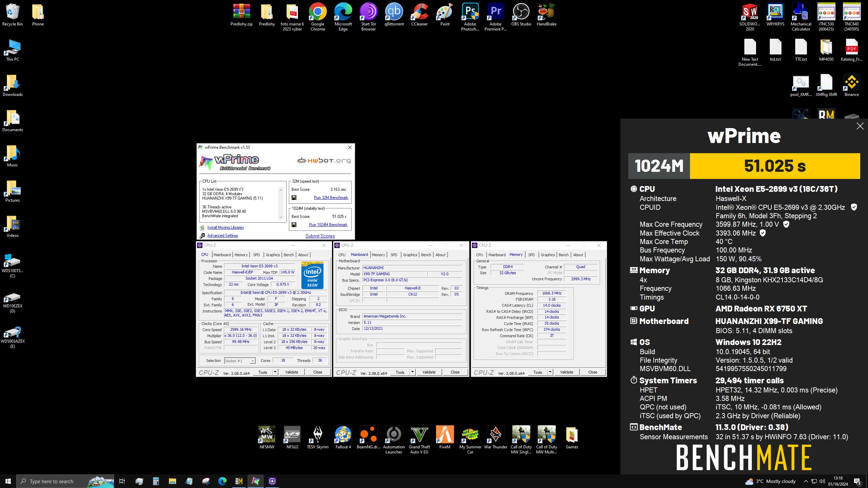Expand Tools dropdown arrow in Mainboard window
Viewport: 868px width, 488px height.
pos(412,372)
